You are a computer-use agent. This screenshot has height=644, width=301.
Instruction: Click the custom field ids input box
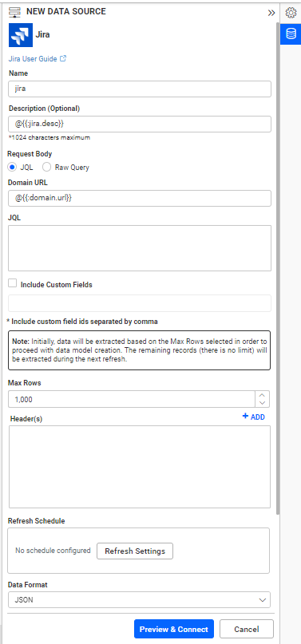pyautogui.click(x=140, y=303)
